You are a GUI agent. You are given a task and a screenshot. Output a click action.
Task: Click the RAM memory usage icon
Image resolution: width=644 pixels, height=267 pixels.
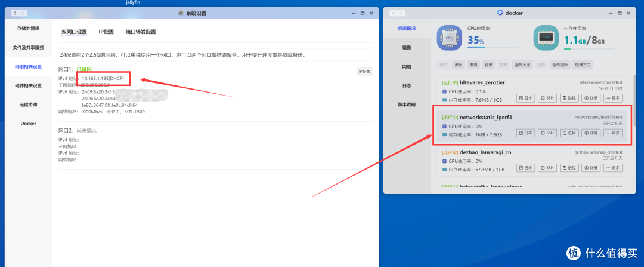point(545,37)
